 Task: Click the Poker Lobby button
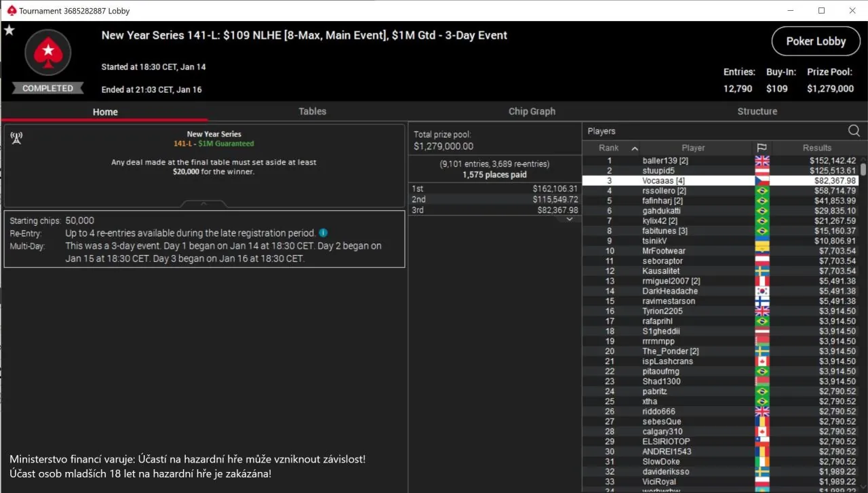(x=816, y=41)
